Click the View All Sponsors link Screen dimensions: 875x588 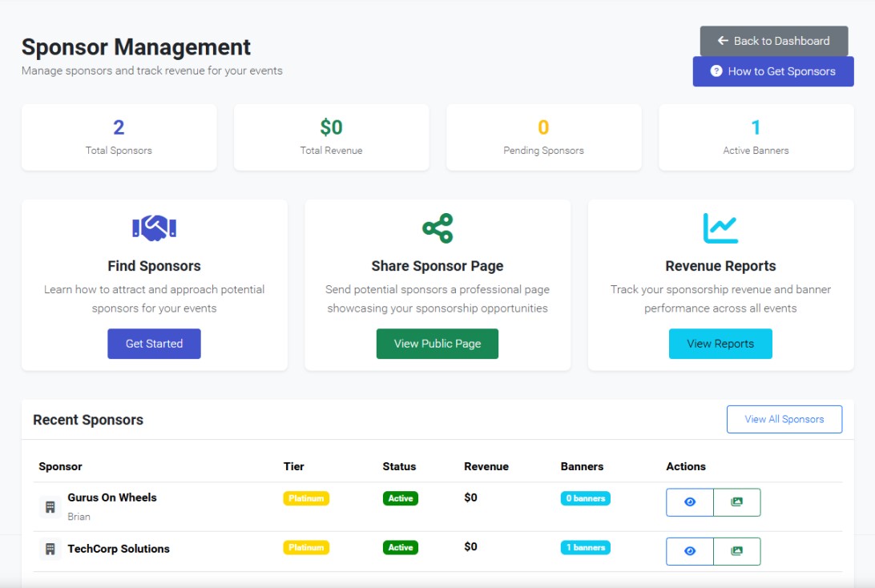(784, 418)
